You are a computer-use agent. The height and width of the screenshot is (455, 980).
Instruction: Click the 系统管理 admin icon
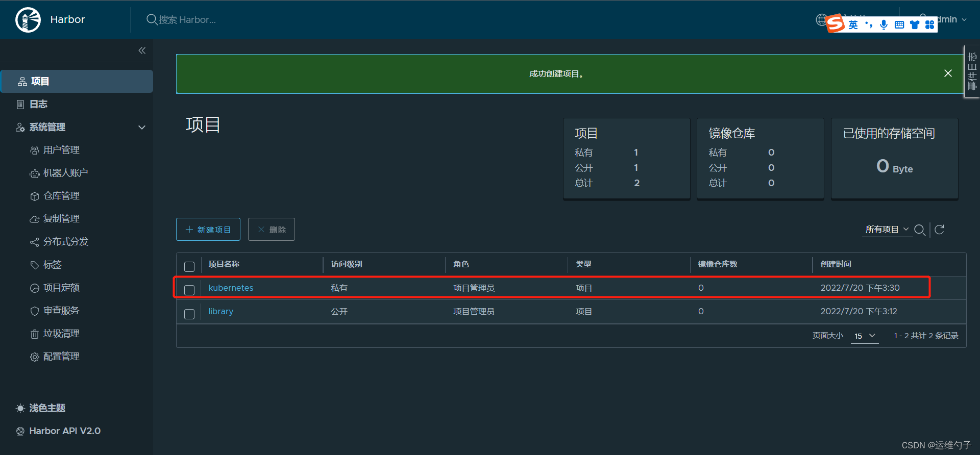(x=20, y=128)
